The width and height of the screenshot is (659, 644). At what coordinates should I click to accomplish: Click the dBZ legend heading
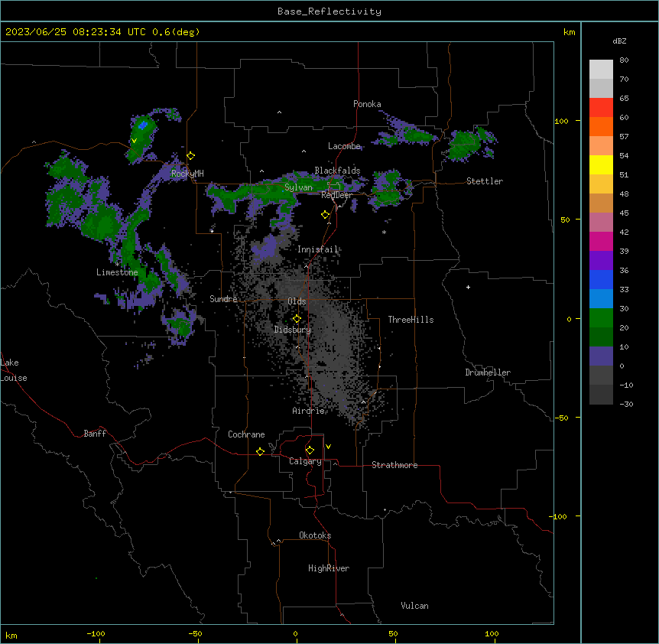click(619, 41)
